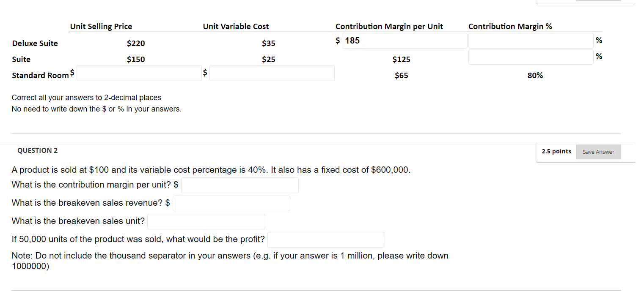Viewport: 644px width, 305px height.
Task: Click the profit answer box for 50,000 units
Action: pyautogui.click(x=326, y=240)
